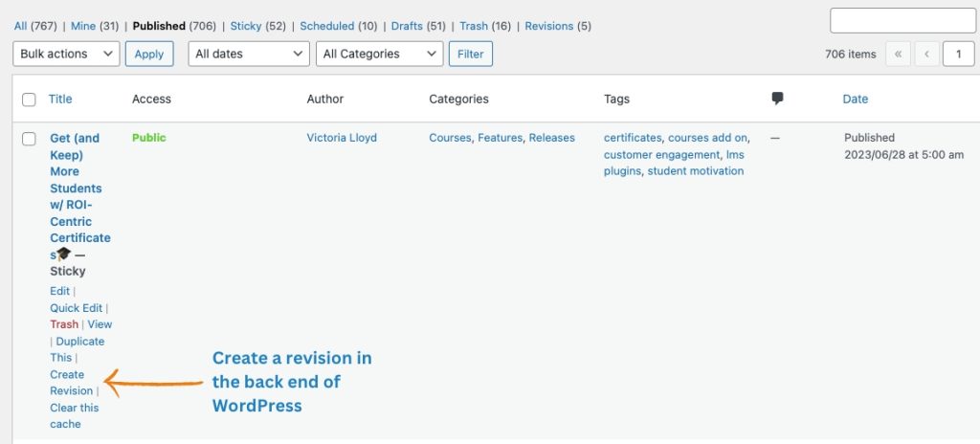Open Quick Edit for the post
The width and height of the screenshot is (980, 444).
click(76, 308)
